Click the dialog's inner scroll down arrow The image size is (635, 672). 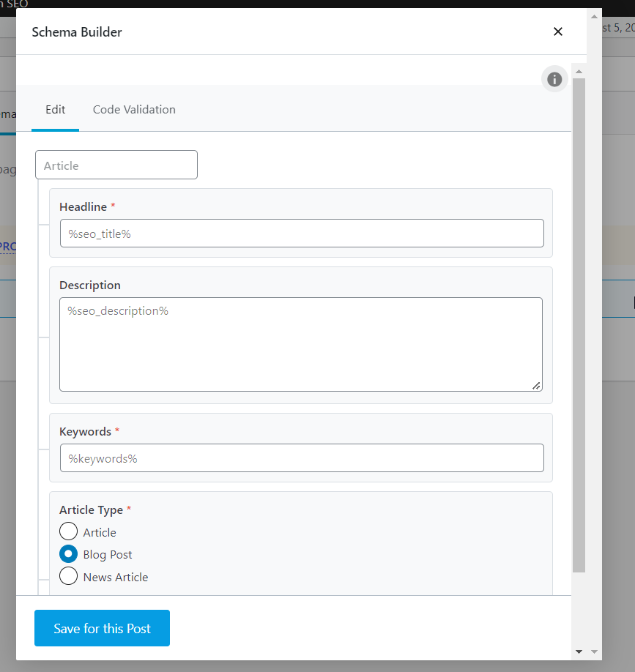pos(579,651)
